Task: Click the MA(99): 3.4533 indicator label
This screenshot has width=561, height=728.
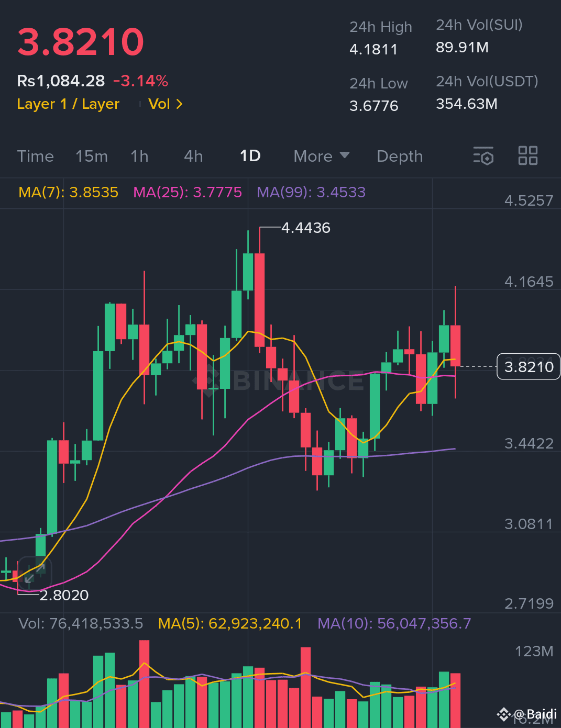Action: pyautogui.click(x=311, y=192)
